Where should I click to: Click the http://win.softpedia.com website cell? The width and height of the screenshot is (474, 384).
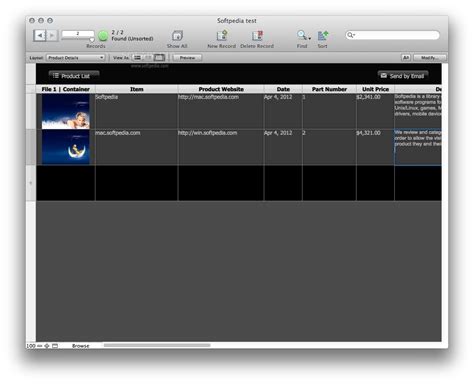point(221,147)
